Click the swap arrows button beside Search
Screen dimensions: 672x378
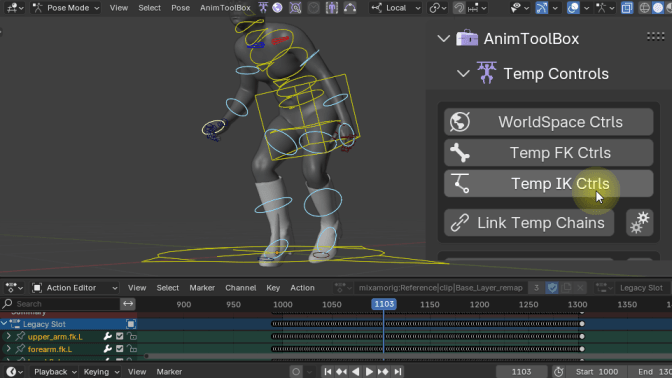[128, 304]
